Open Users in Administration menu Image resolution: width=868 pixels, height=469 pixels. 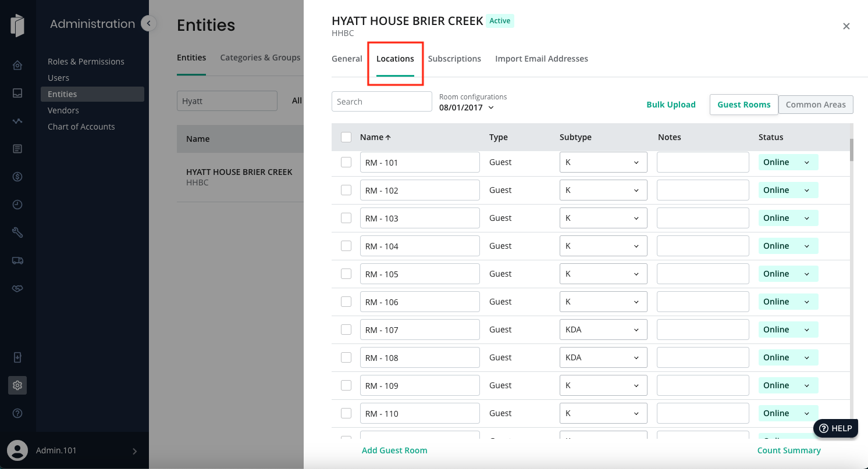[x=58, y=78]
